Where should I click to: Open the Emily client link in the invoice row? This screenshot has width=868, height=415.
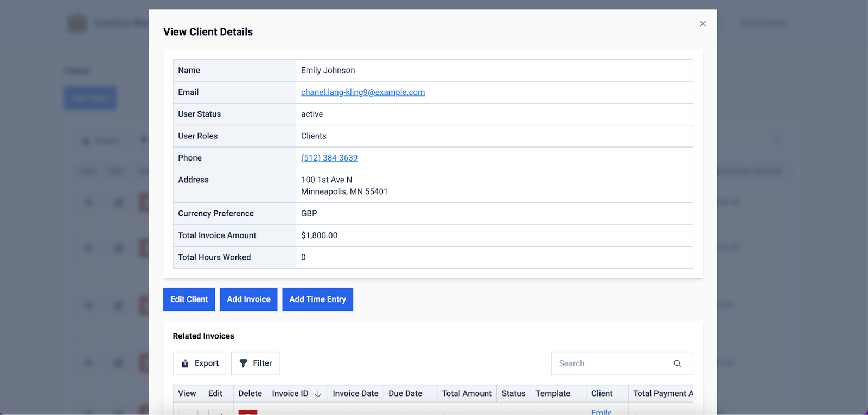click(x=601, y=412)
